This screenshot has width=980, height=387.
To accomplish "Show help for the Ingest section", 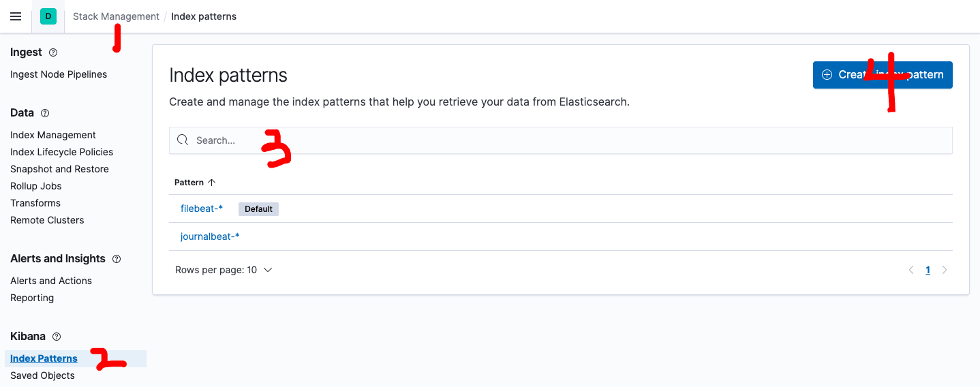I will pos(53,52).
